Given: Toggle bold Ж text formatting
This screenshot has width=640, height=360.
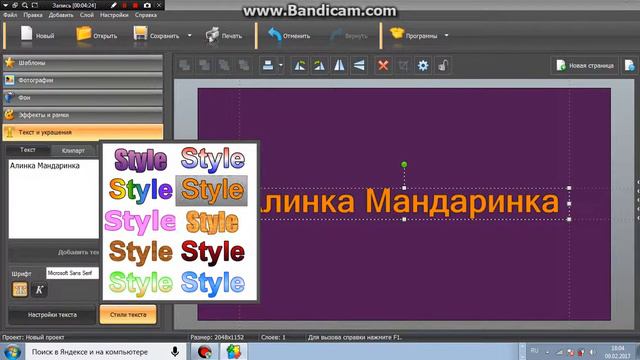Looking at the screenshot, I should 20,289.
